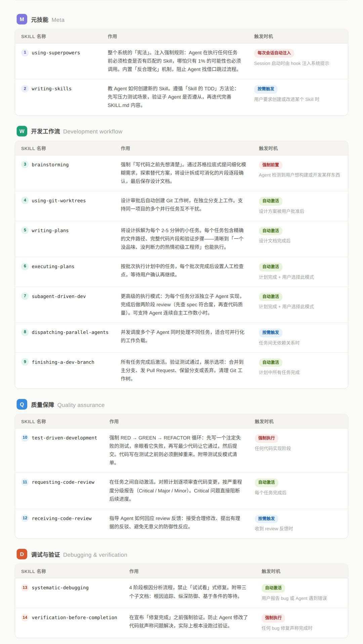Click the 每次会话自动注入 trigger tag
363x644 pixels.
[274, 53]
